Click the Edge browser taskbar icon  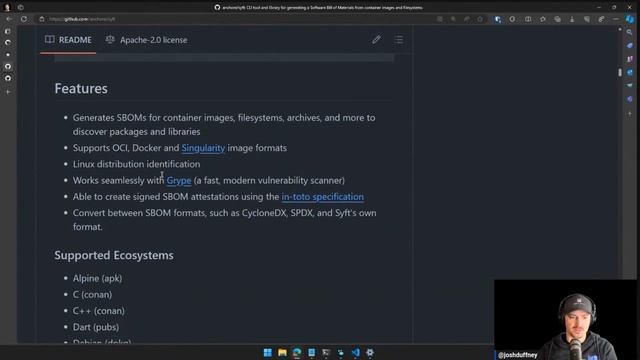tap(297, 352)
